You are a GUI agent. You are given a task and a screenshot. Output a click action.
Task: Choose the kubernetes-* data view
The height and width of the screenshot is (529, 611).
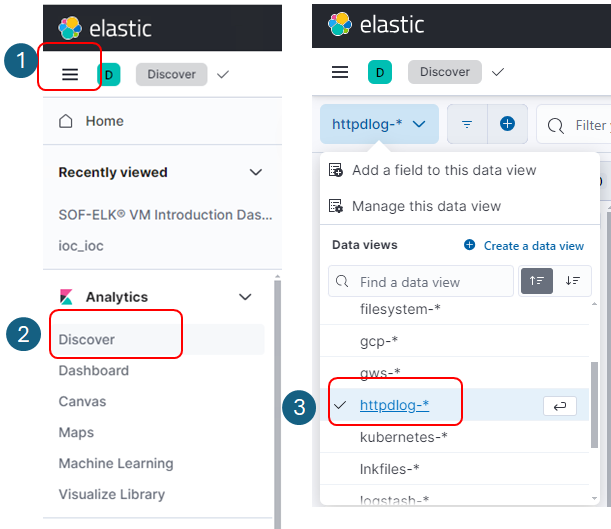point(404,437)
